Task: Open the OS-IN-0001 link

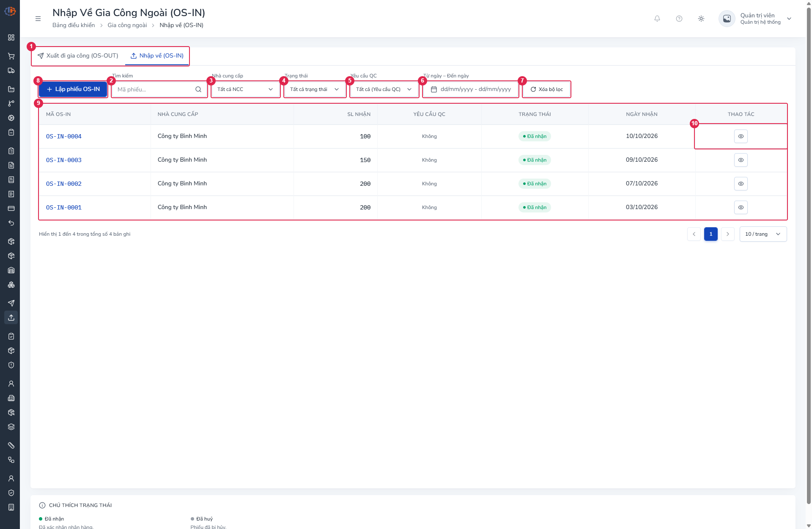Action: 64,207
